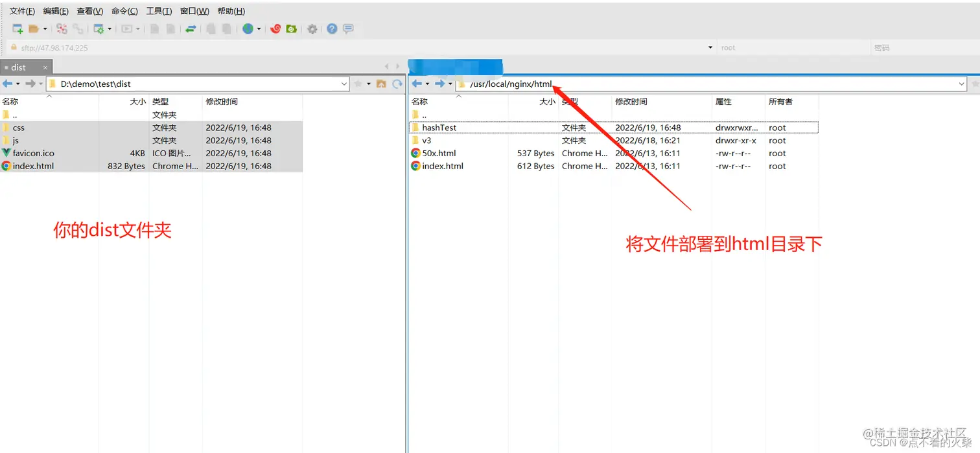Select the hashTest remote folder
The width and height of the screenshot is (980, 453).
coord(613,128)
